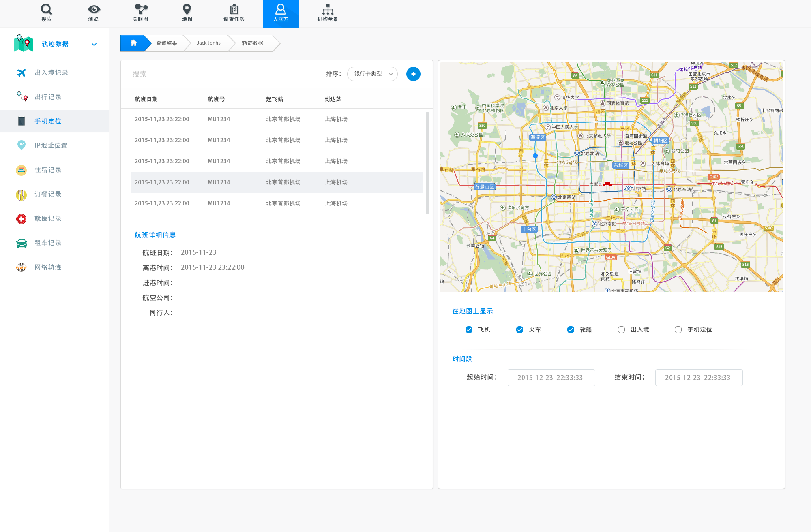Click the flight list vertical scrollbar

pos(427,162)
